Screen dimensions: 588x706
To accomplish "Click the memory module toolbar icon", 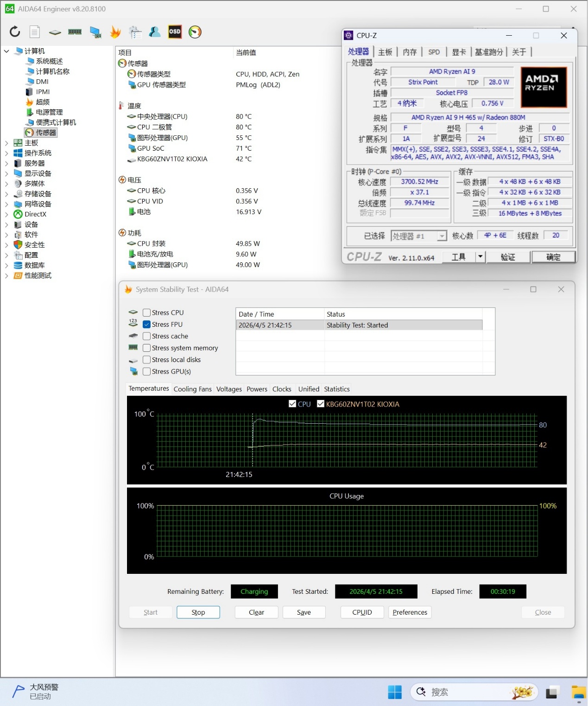I will click(x=75, y=32).
